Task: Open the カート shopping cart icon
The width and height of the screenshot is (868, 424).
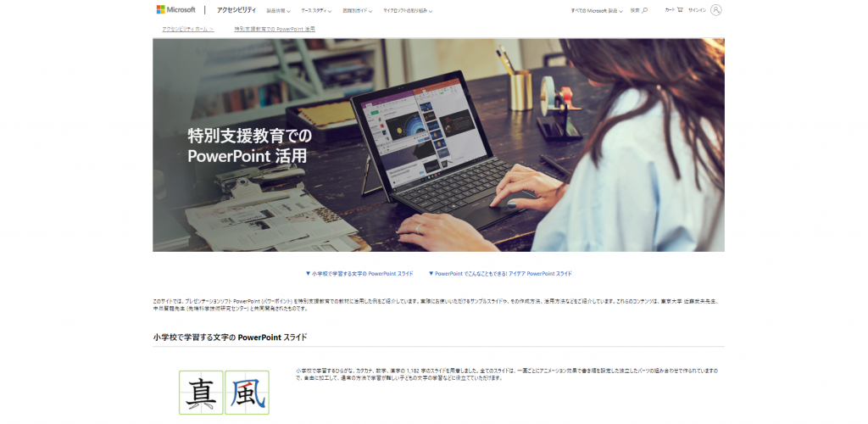Action: pyautogui.click(x=679, y=9)
